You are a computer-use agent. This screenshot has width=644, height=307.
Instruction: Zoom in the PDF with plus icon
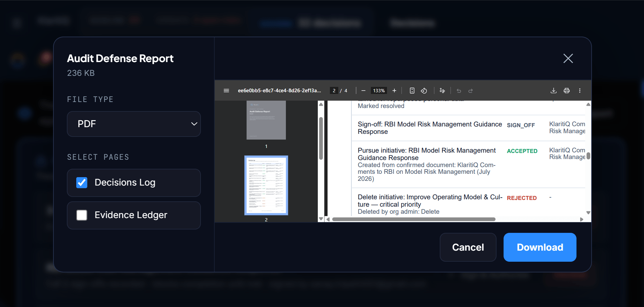coord(394,91)
